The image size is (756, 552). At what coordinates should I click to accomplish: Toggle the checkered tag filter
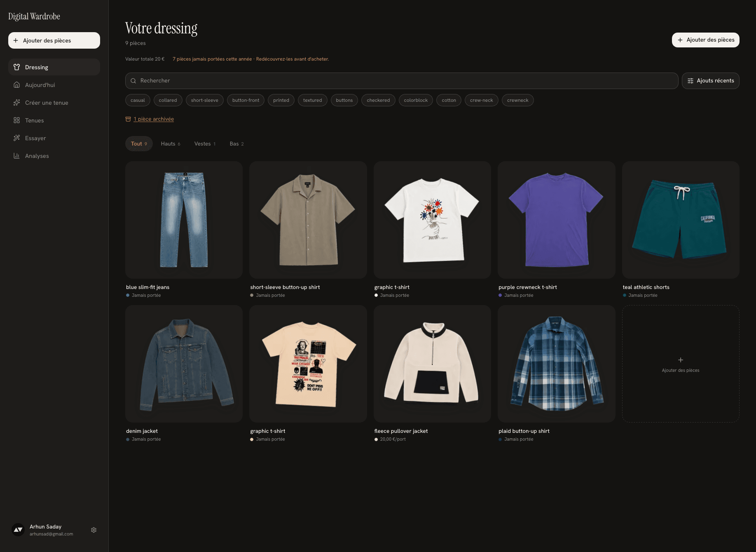point(378,100)
